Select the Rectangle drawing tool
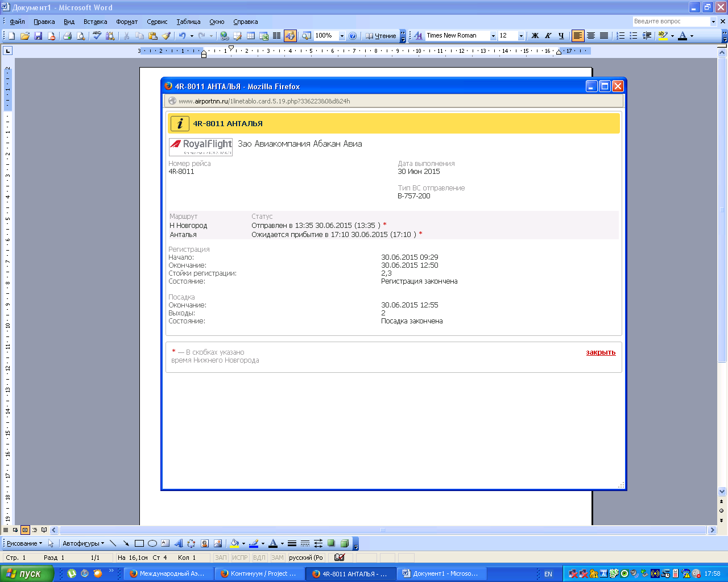Screen dimensions: 728x582 (x=139, y=543)
